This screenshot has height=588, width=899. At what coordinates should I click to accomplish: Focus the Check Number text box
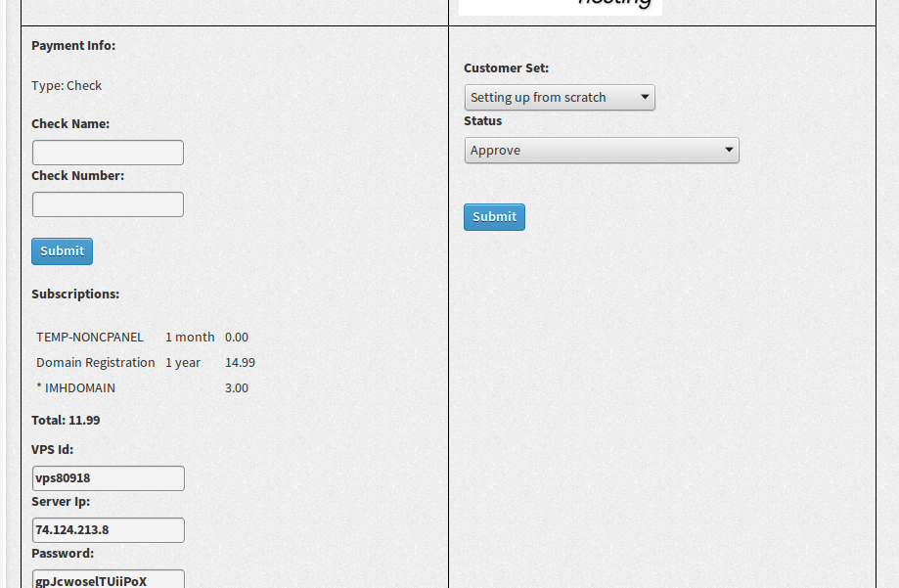click(x=108, y=204)
